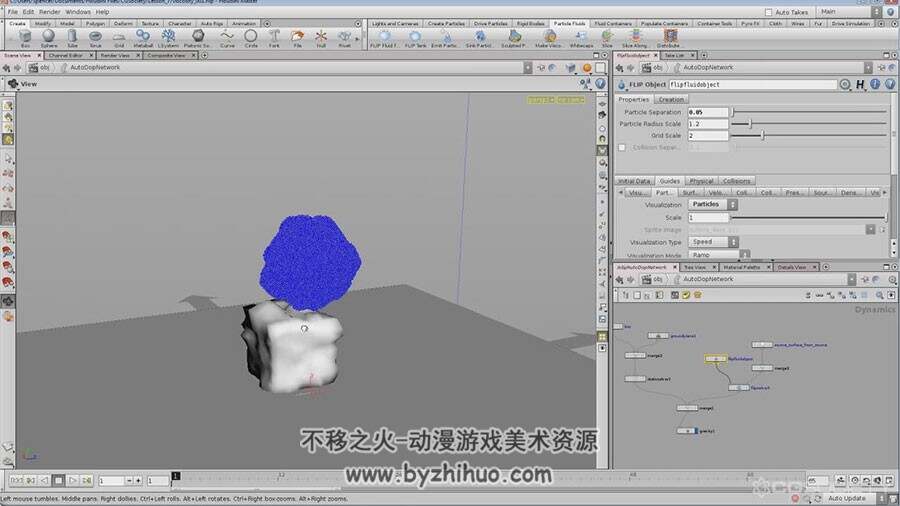Screen dimensions: 900x506
Task: Enable the Collision Separation checkbox
Action: (622, 147)
